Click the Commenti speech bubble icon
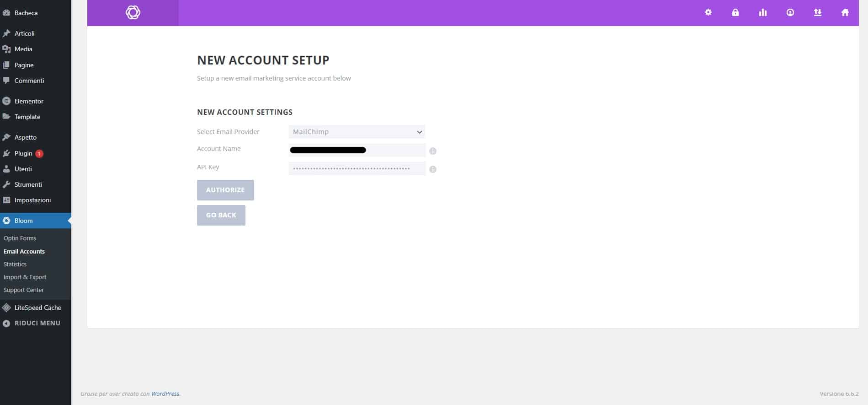The image size is (868, 405). coord(6,81)
